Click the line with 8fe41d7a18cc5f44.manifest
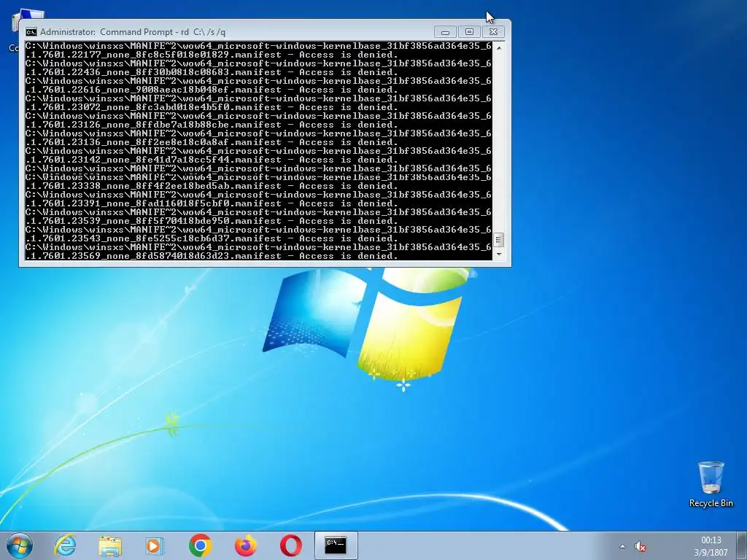Screen dimensions: 747x560 tap(212, 160)
